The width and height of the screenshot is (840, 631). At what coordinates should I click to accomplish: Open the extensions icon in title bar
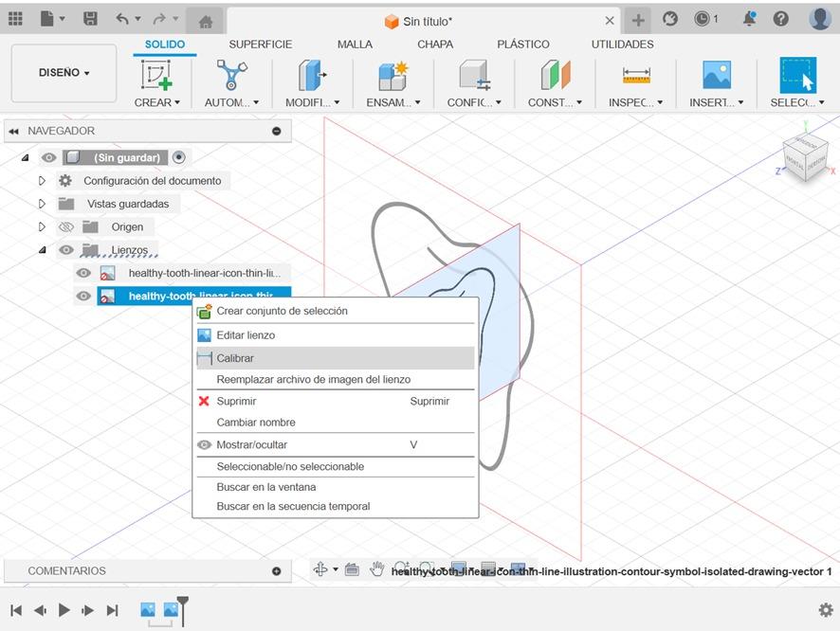pos(669,19)
